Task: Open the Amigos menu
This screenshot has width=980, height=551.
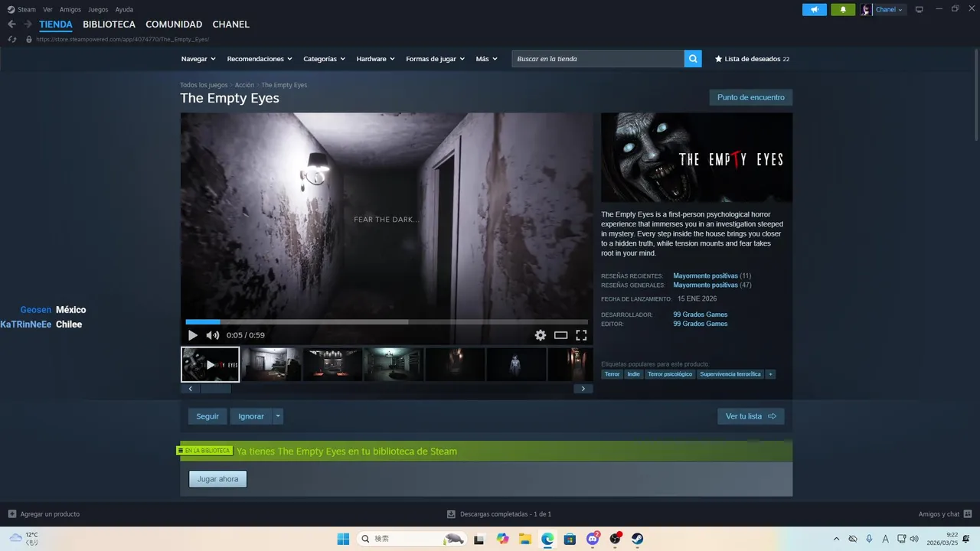Action: point(70,9)
